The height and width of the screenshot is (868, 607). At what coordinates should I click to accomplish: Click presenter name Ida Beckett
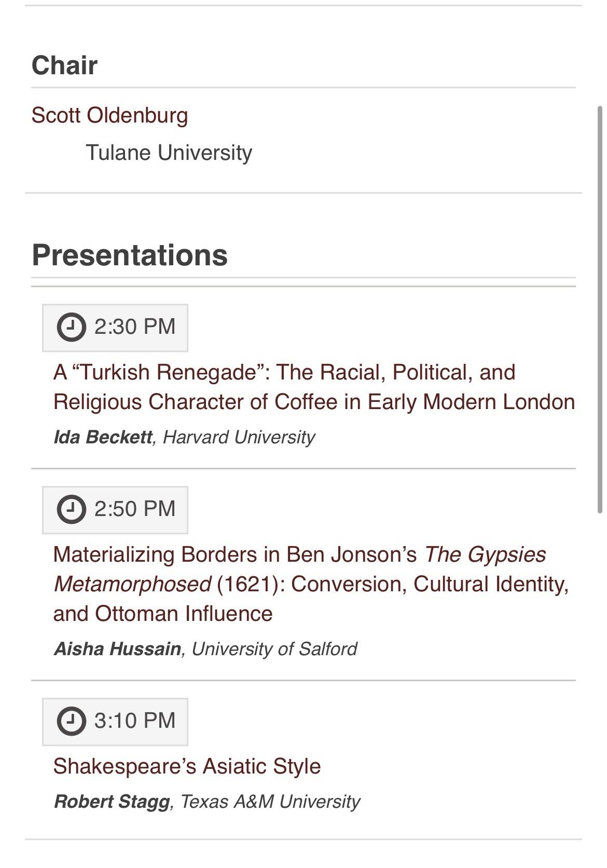(x=103, y=437)
